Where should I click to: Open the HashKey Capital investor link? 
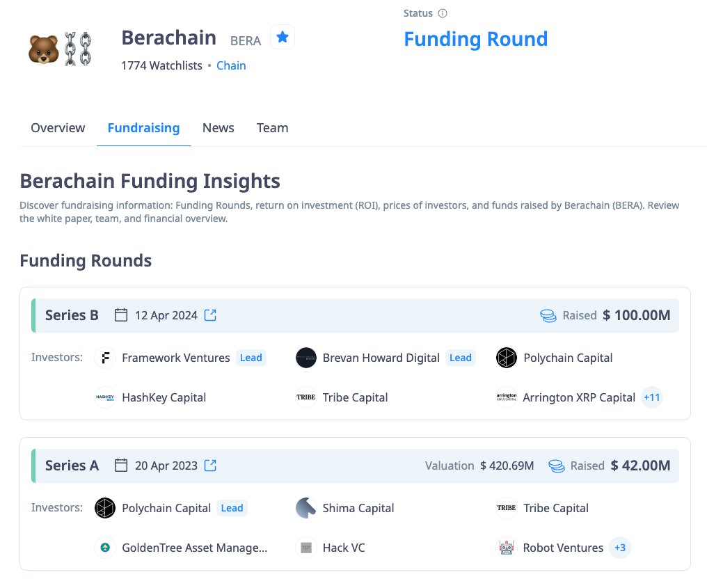164,397
